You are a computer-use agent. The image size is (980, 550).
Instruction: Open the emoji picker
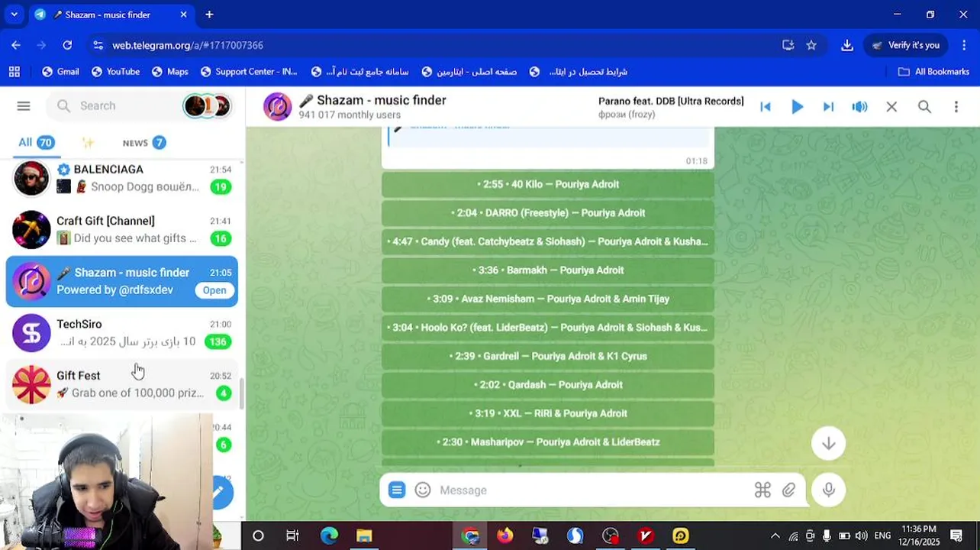coord(423,490)
